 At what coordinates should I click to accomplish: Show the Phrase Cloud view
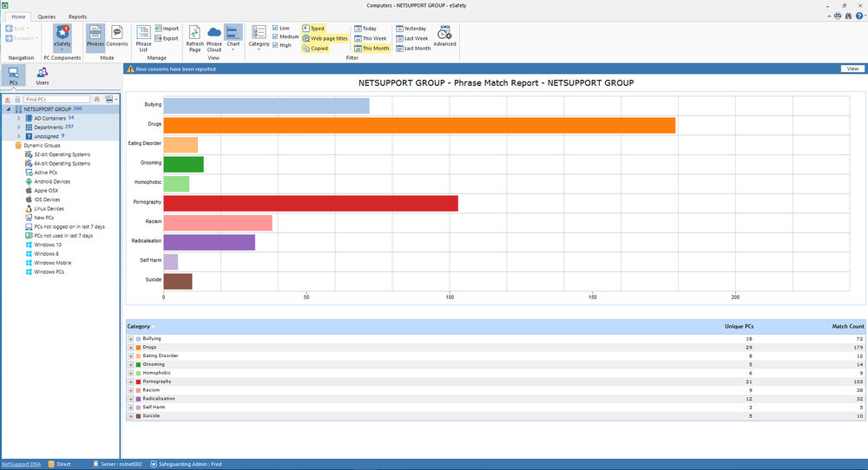click(214, 38)
